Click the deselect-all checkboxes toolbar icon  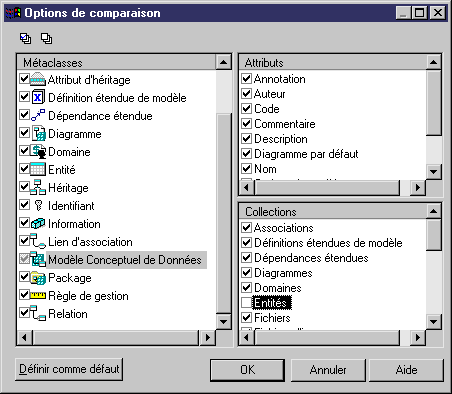(x=46, y=38)
